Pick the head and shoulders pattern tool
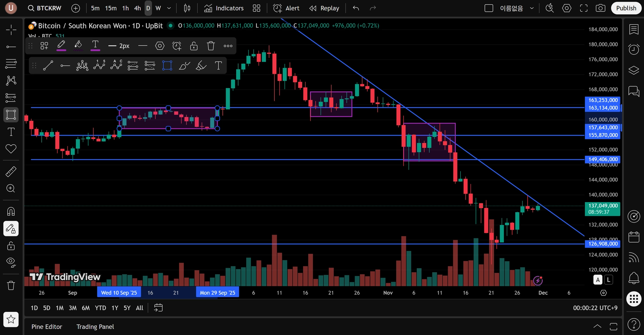The width and height of the screenshot is (644, 335). (82, 66)
